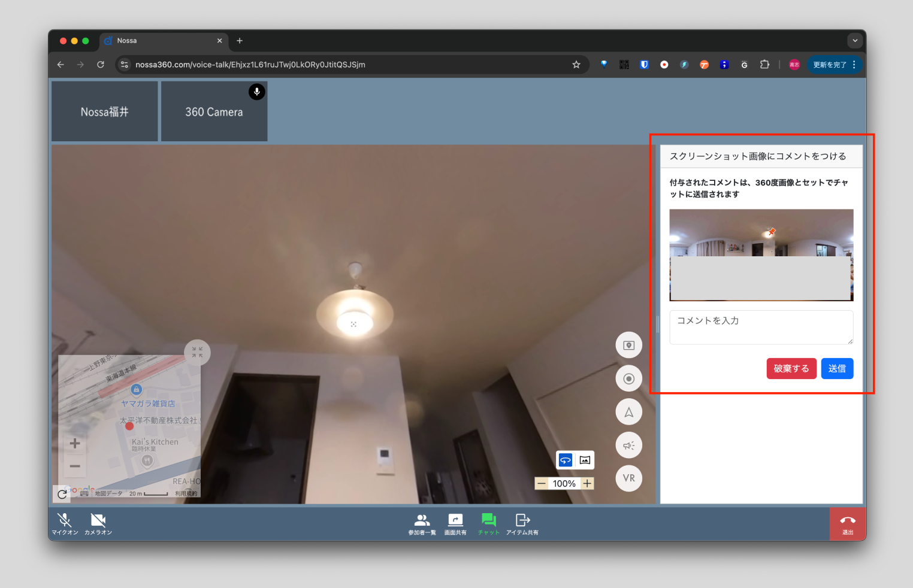Close the Nossa browser tab
Screen dimensions: 913x588
point(219,41)
